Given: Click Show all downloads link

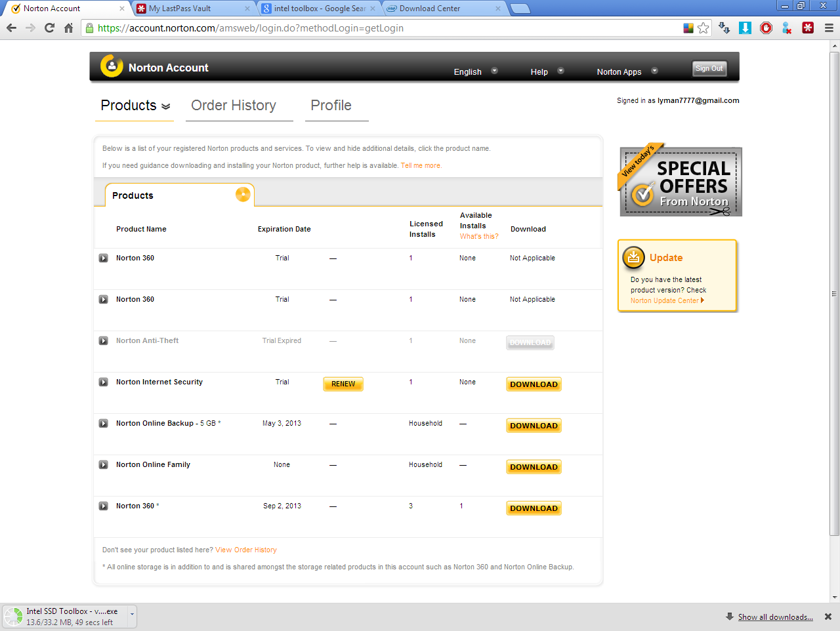Looking at the screenshot, I should click(x=775, y=617).
